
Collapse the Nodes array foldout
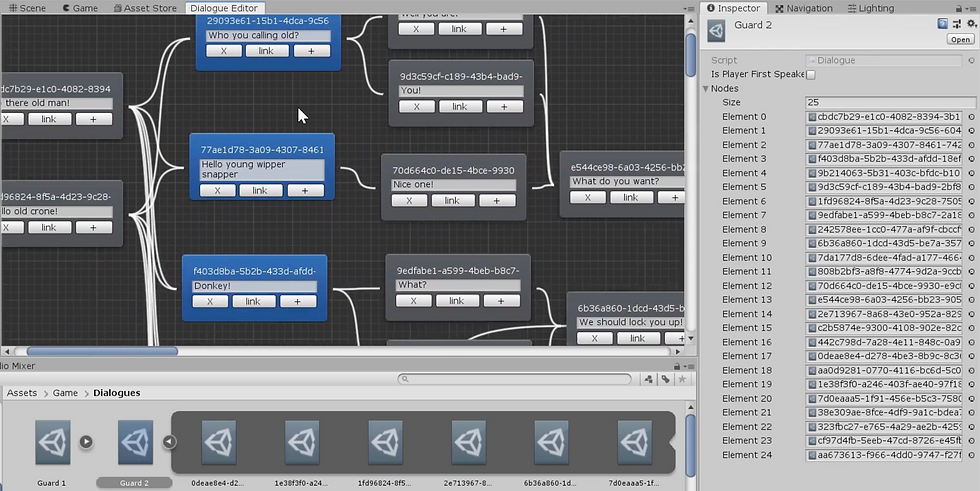(706, 89)
